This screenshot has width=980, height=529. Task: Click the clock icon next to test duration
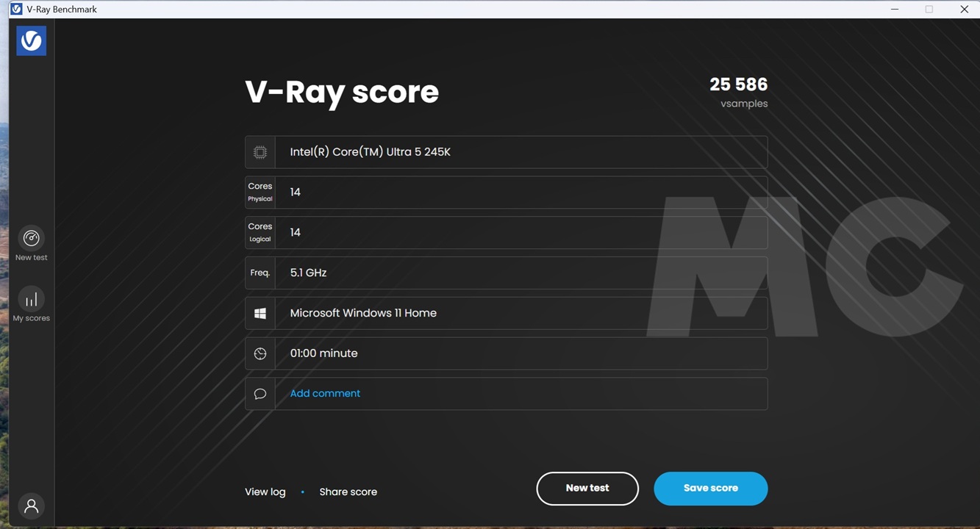tap(260, 353)
